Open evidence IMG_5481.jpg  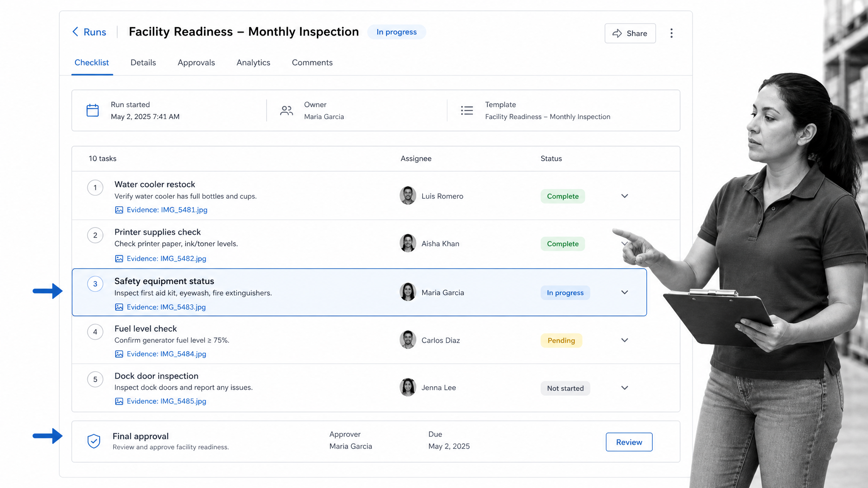point(167,210)
